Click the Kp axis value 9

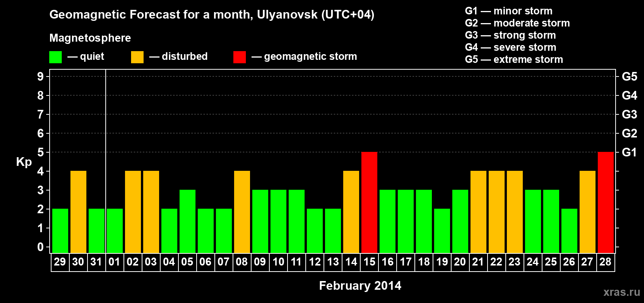[x=41, y=77]
